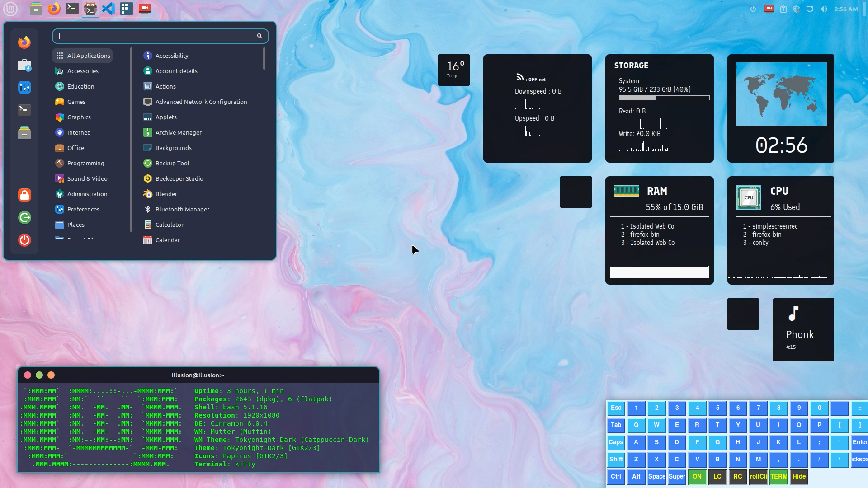Open the terminal launcher in the top panel

[72, 9]
